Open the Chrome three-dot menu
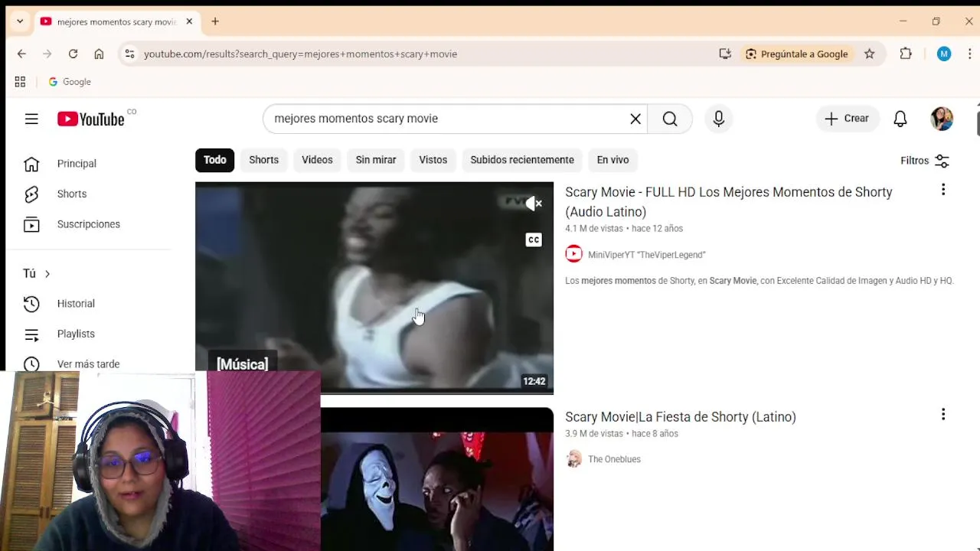Screen dimensions: 980x551 point(970,54)
